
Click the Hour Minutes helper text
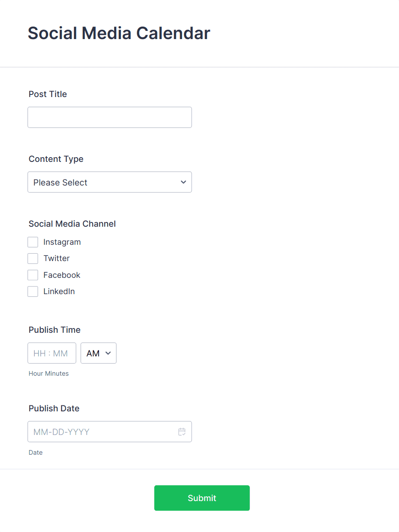pos(48,374)
